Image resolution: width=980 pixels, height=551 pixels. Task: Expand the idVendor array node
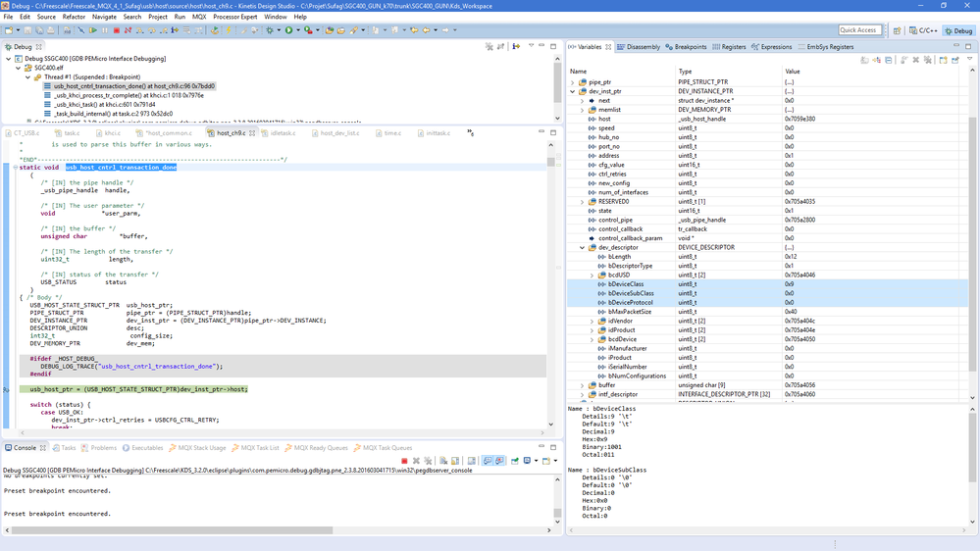[x=592, y=322]
